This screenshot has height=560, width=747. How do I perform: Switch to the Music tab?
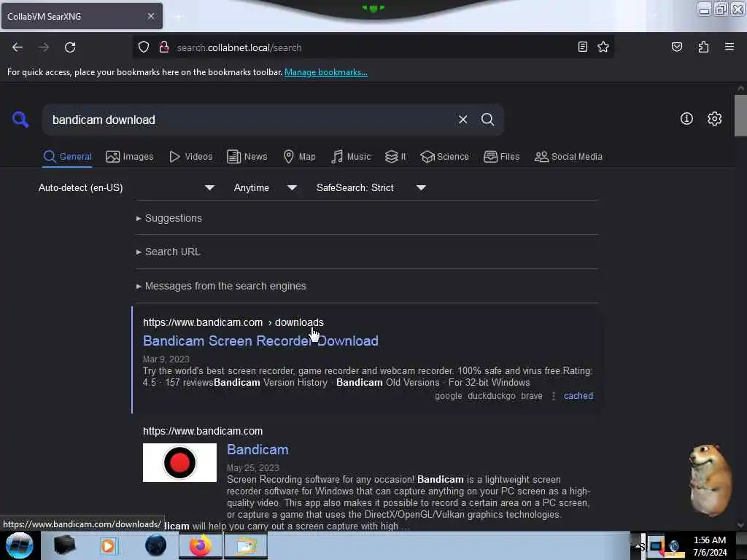click(x=351, y=157)
